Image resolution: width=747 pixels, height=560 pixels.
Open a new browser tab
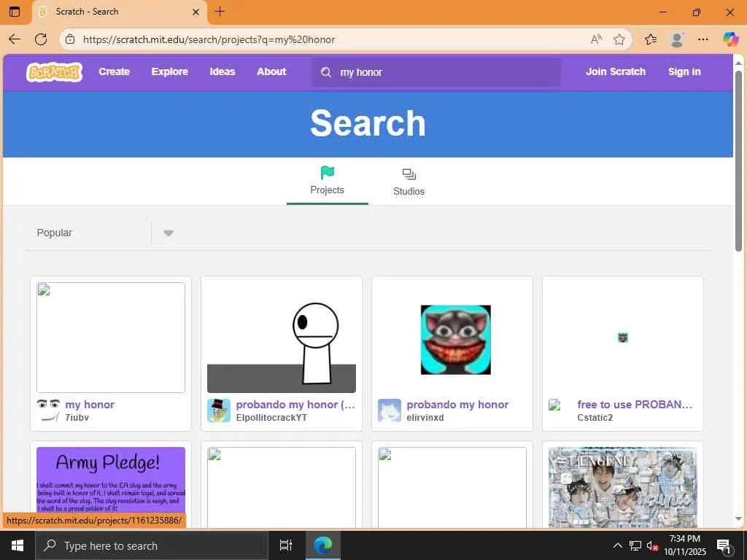click(220, 12)
